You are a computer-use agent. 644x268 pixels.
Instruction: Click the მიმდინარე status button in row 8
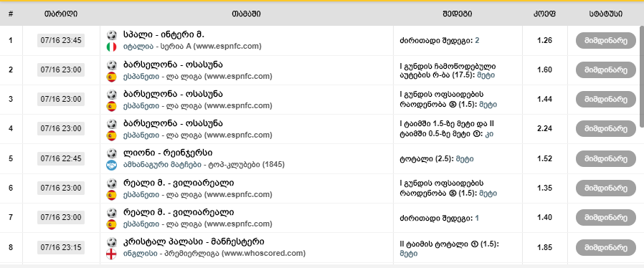[605, 247]
